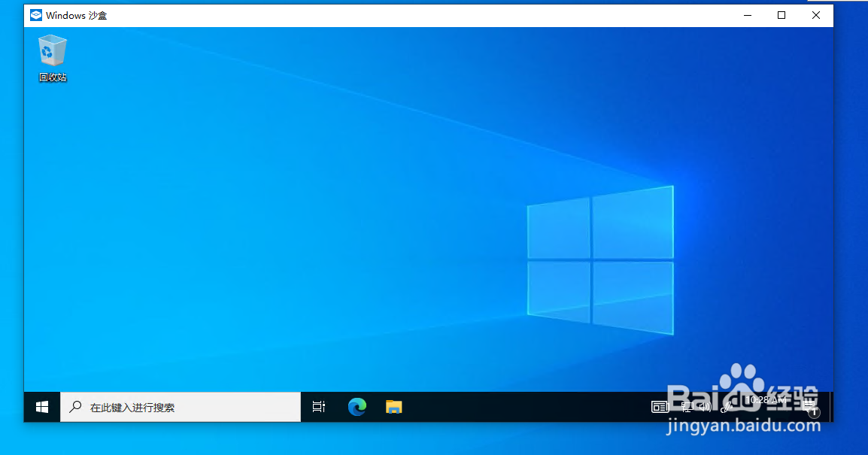This screenshot has width=868, height=455.
Task: Launch Microsoft Edge from the taskbar
Action: tap(357, 408)
